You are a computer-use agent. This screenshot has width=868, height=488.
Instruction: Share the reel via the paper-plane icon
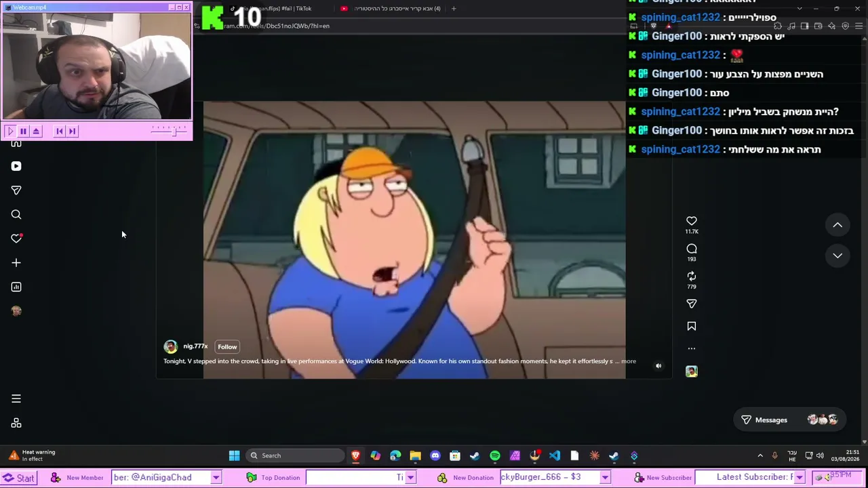pos(692,304)
